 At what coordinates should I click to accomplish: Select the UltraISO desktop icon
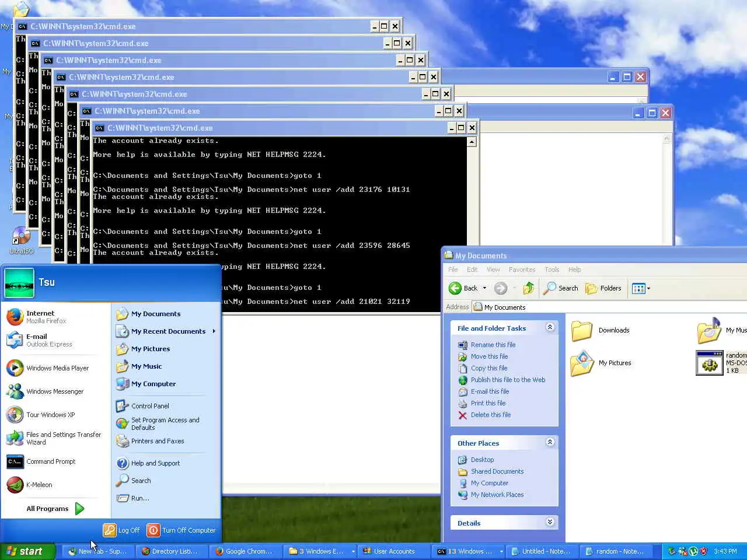point(21,240)
